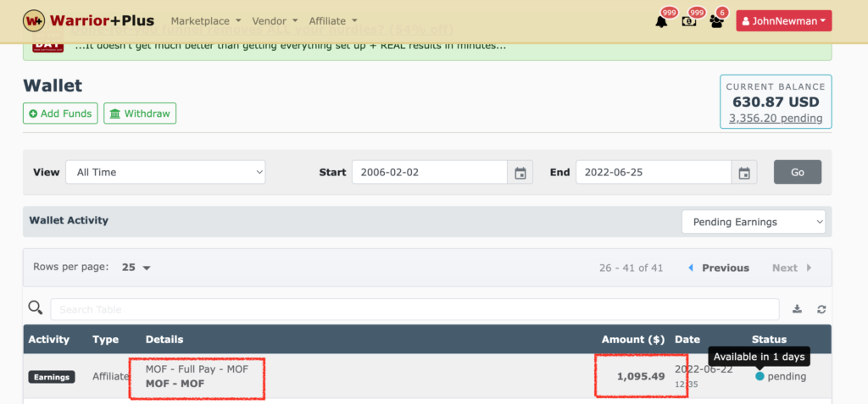This screenshot has height=404, width=868.
Task: Click the Start date field
Action: (x=430, y=172)
